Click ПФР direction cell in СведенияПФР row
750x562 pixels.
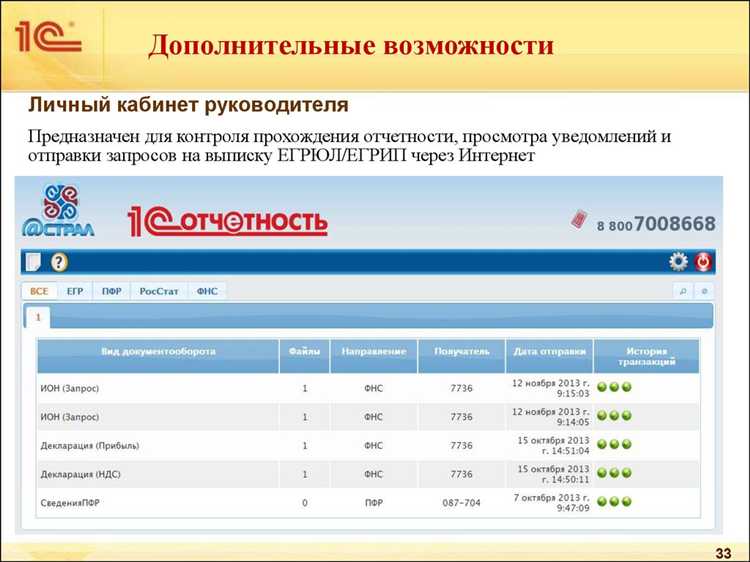point(374,503)
